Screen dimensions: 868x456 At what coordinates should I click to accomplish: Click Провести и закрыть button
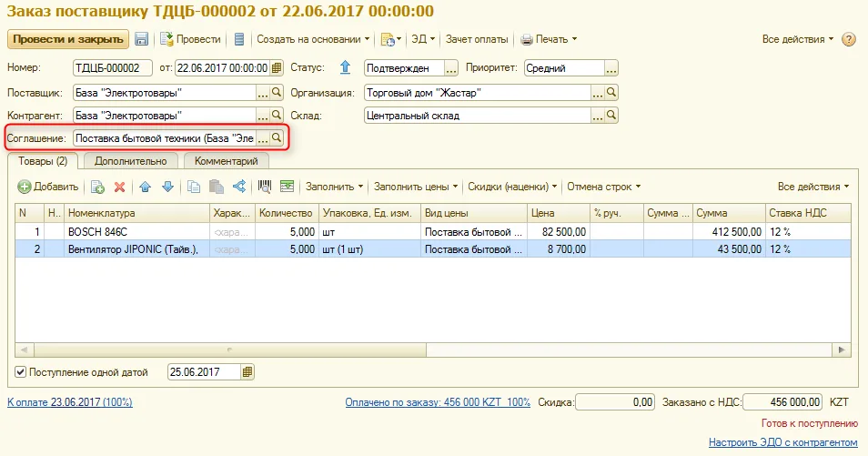click(68, 39)
